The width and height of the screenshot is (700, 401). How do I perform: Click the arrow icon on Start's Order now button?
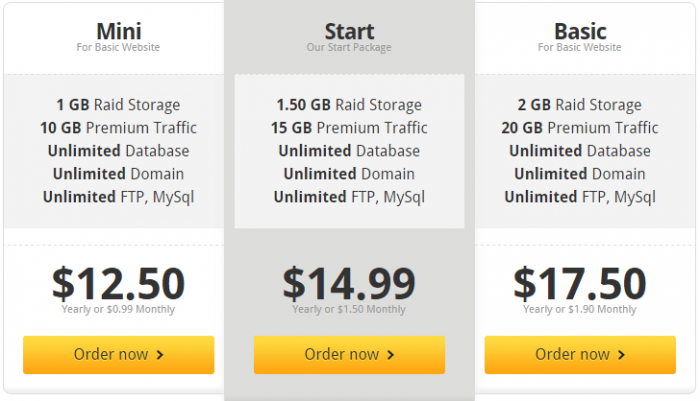[391, 355]
